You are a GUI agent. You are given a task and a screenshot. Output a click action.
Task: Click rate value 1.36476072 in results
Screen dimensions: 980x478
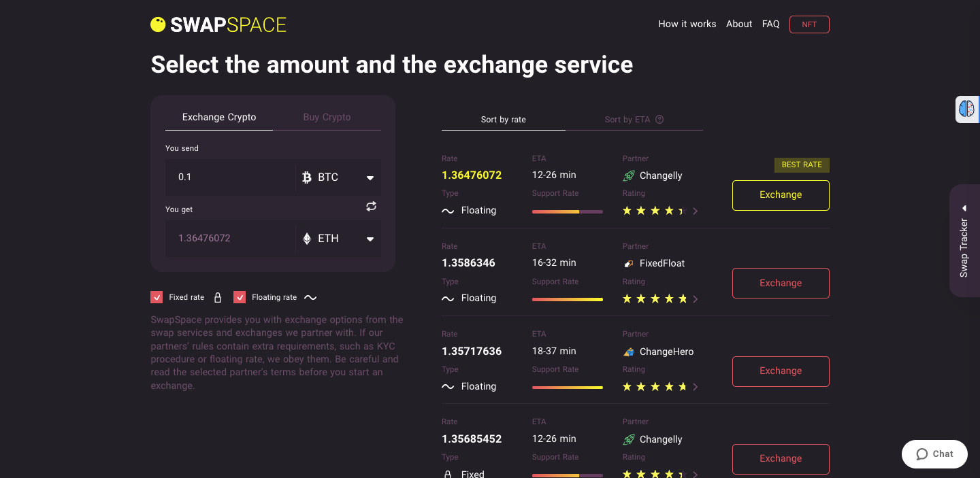point(472,175)
